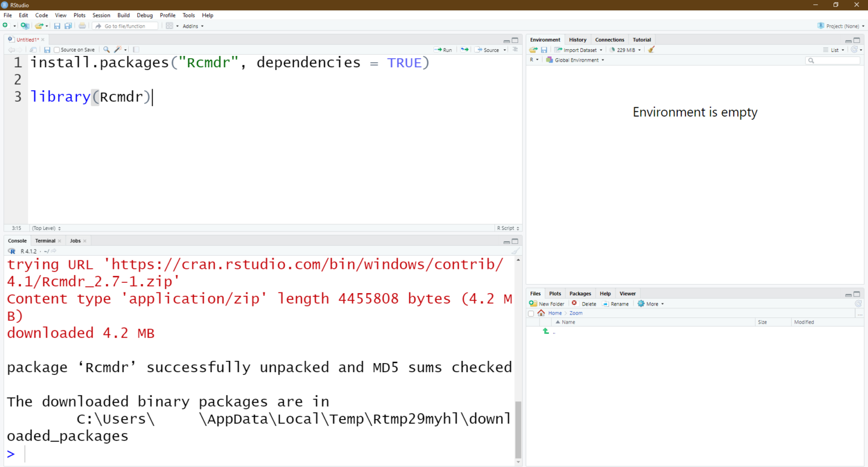Click the Run button in editor
Image resolution: width=868 pixels, height=467 pixels.
point(444,50)
